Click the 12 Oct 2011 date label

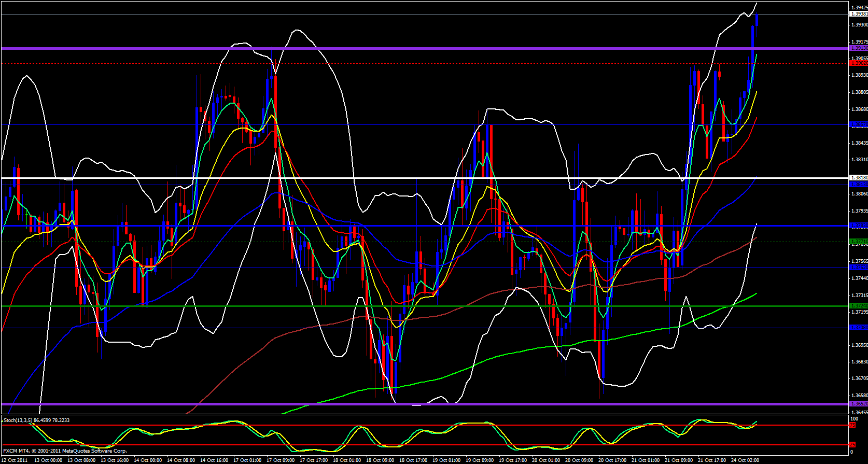point(15,460)
